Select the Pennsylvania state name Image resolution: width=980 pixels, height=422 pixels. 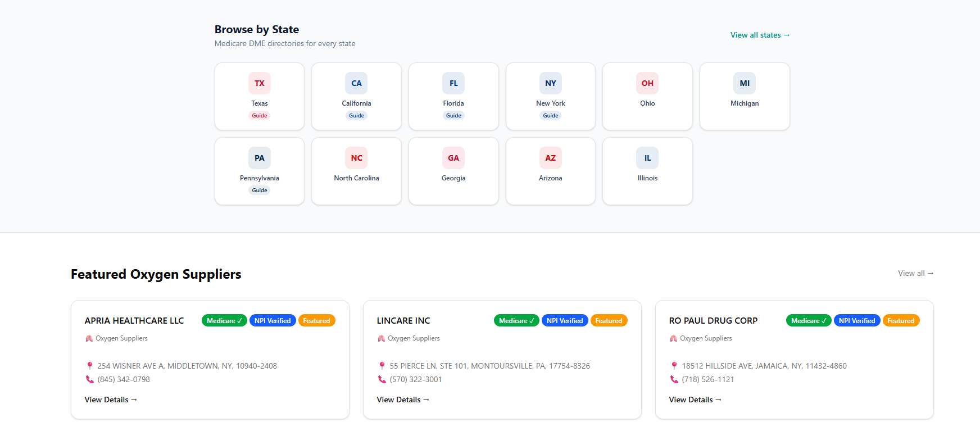point(260,178)
